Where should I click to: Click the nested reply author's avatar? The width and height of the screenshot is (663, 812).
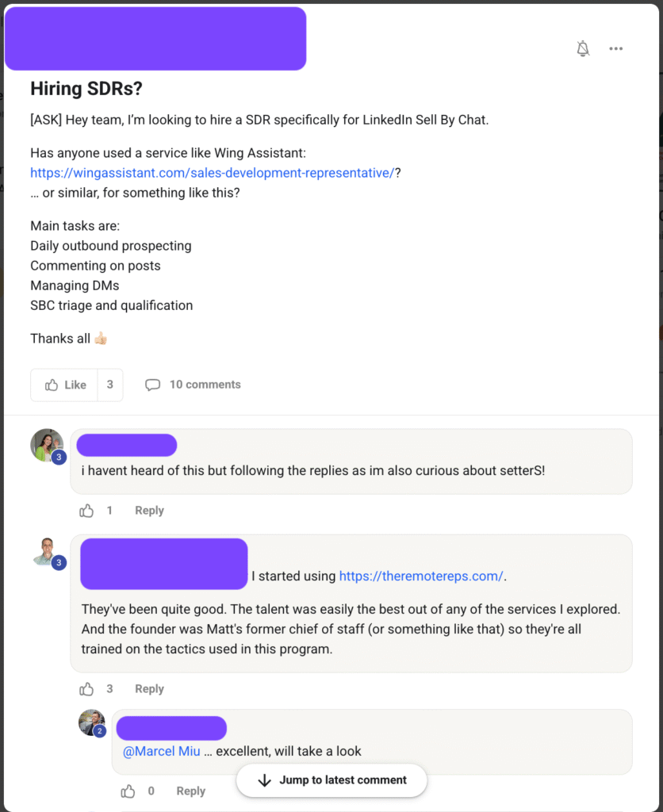coord(91,722)
